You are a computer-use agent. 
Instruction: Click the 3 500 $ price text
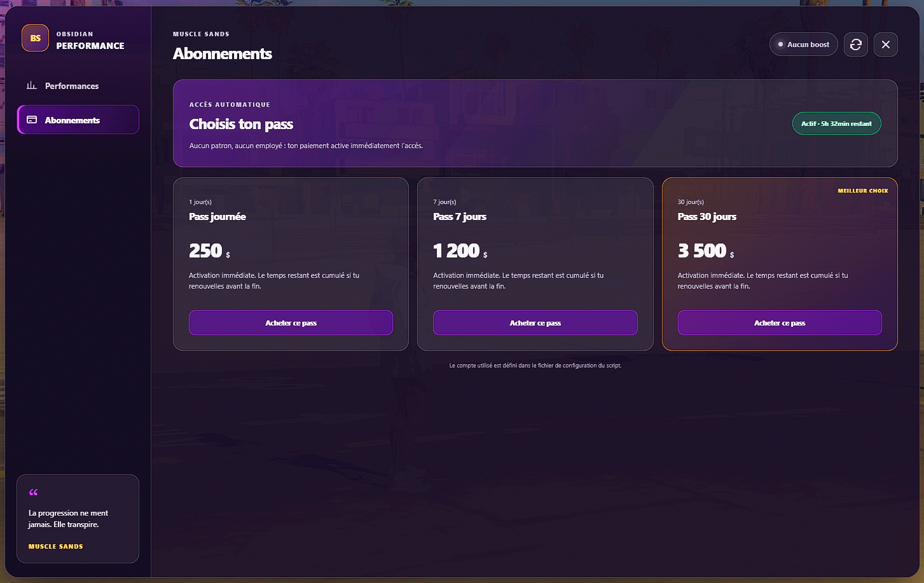pos(706,251)
